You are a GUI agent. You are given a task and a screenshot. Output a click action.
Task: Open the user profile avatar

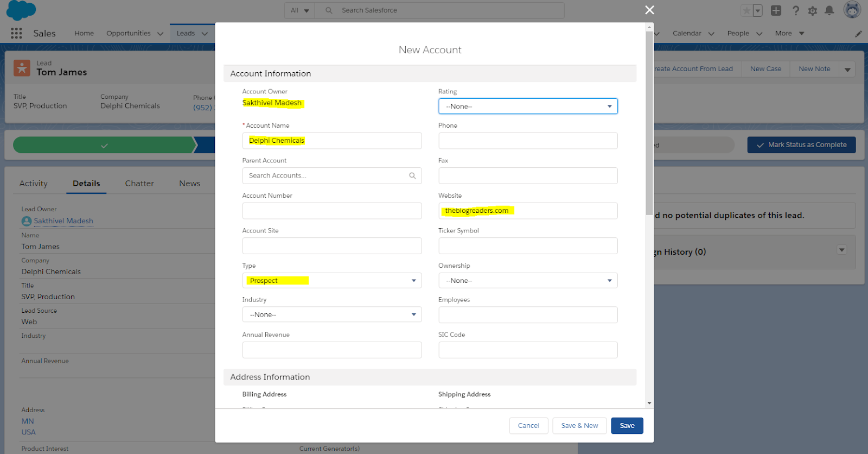click(x=852, y=10)
